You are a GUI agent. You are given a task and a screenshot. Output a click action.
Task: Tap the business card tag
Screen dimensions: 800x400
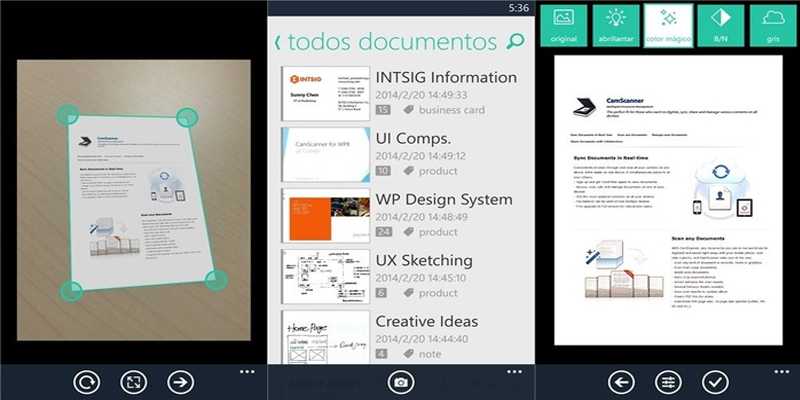point(444,110)
